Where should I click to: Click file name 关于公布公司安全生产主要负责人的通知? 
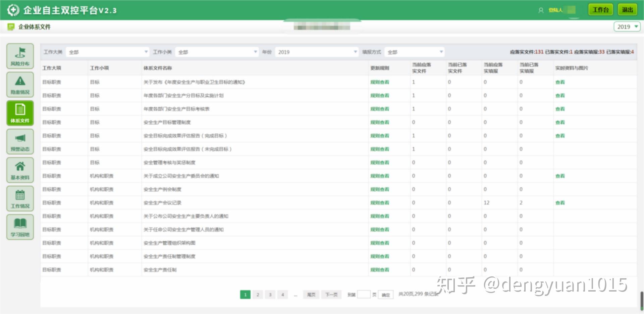tap(186, 216)
